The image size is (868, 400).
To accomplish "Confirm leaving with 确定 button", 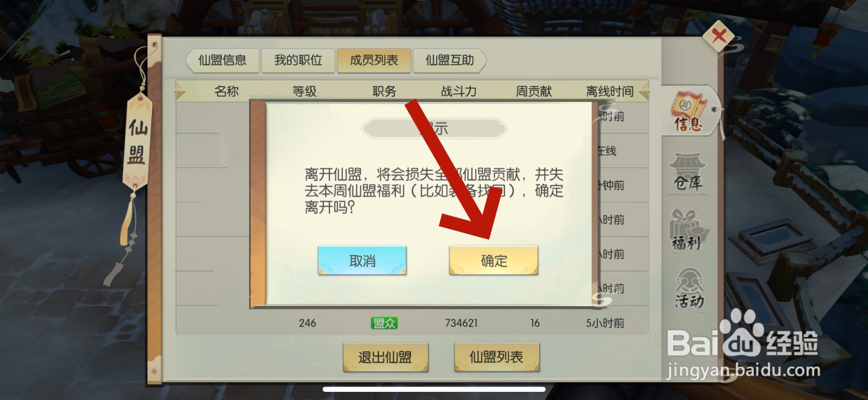I will (493, 261).
